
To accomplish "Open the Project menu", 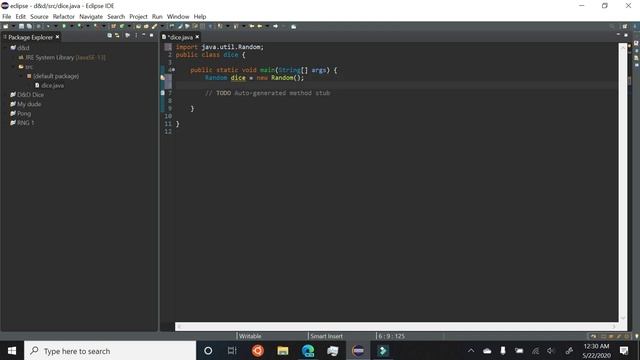I will point(138,17).
